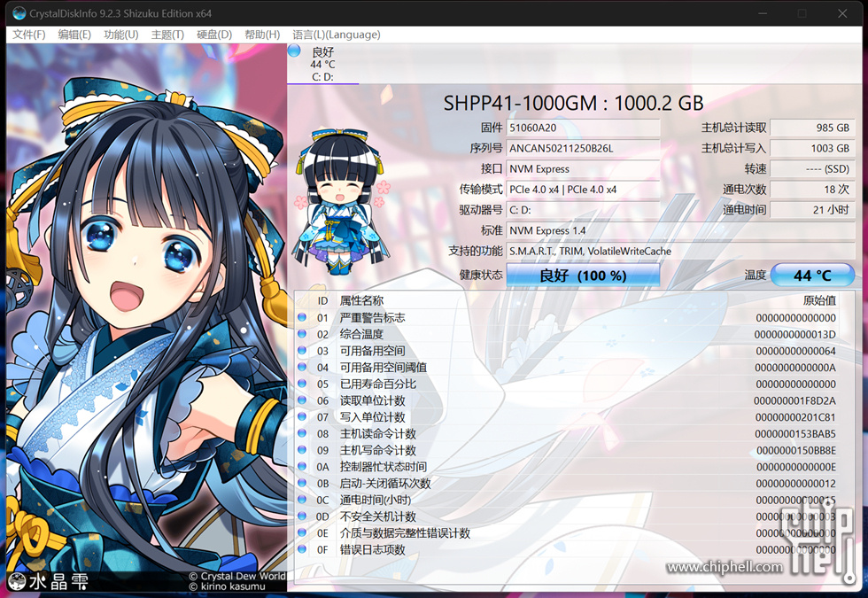
Task: Click raw value 0000000000000A
Action: point(795,368)
